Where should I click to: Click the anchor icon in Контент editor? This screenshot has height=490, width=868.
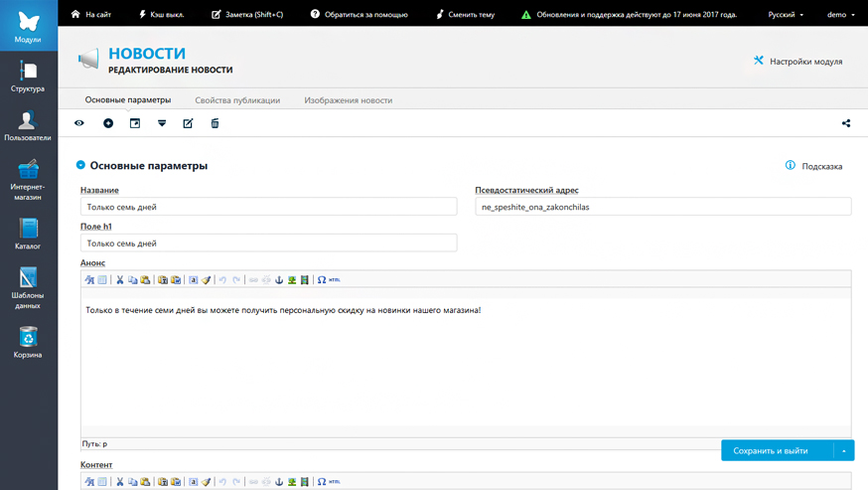pos(279,482)
